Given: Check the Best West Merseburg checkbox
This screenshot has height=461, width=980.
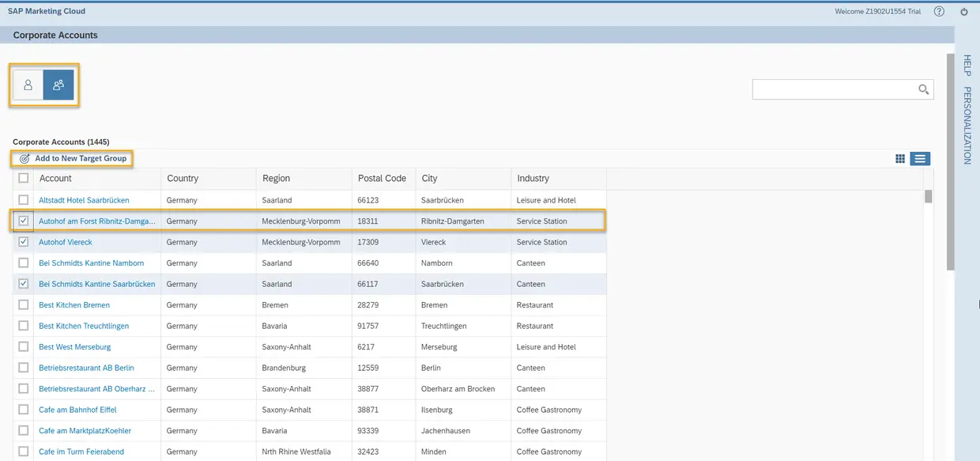Looking at the screenshot, I should [24, 346].
